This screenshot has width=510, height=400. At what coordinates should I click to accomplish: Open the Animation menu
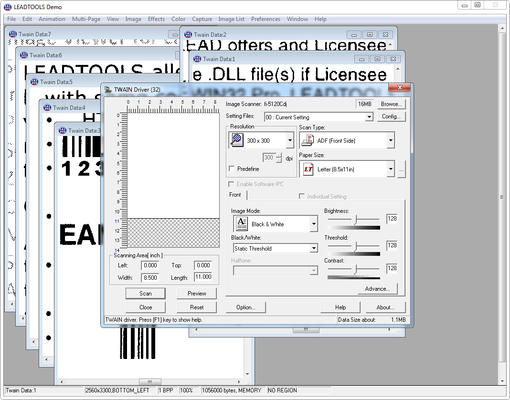point(52,19)
